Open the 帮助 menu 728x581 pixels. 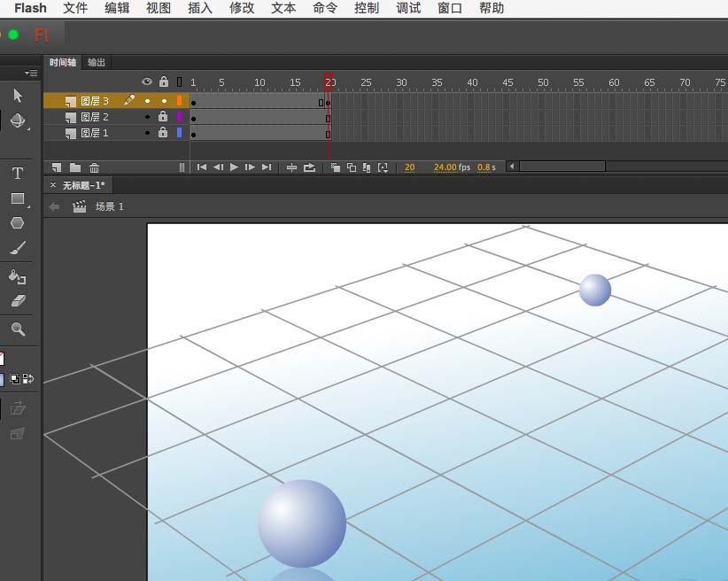tap(492, 8)
